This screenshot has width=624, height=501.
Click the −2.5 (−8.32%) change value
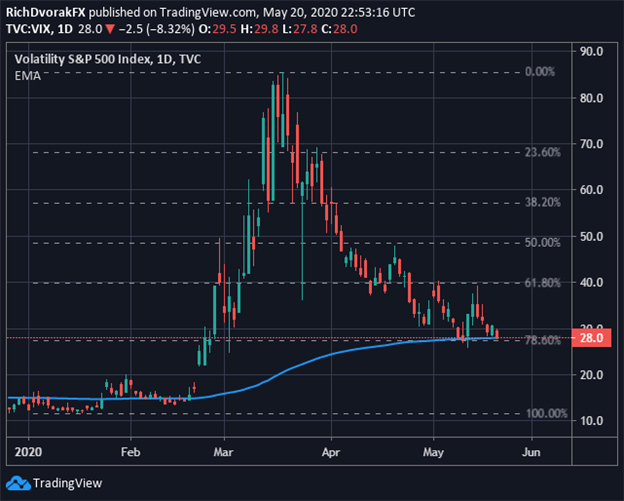[157, 29]
